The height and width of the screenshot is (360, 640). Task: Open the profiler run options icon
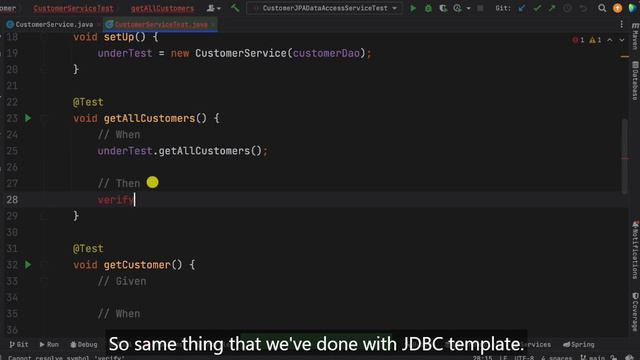pos(458,8)
